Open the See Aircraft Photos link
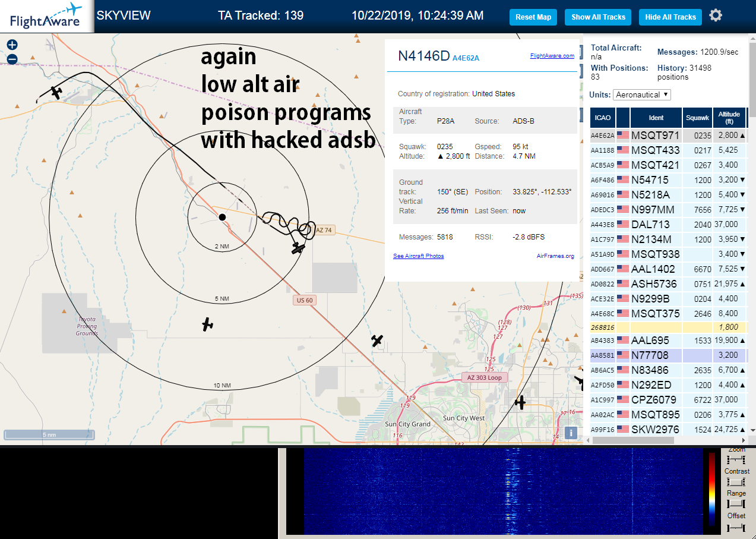 (418, 256)
